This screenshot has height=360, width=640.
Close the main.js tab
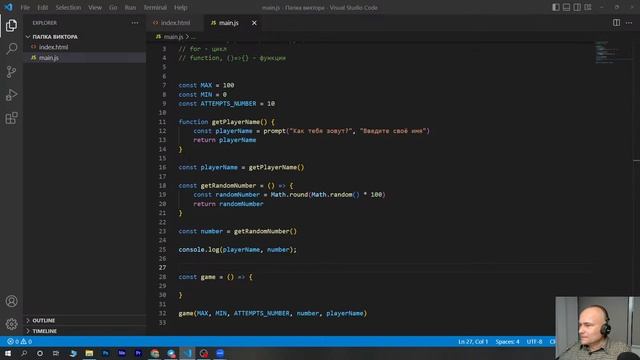pos(254,23)
